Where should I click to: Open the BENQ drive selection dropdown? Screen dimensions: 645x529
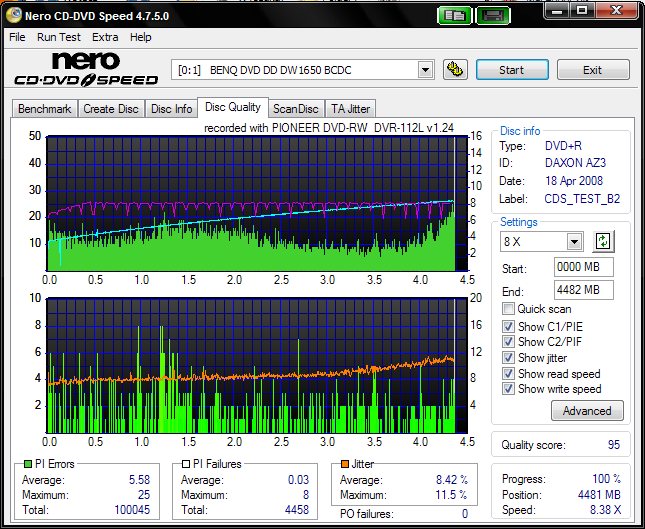pos(426,70)
